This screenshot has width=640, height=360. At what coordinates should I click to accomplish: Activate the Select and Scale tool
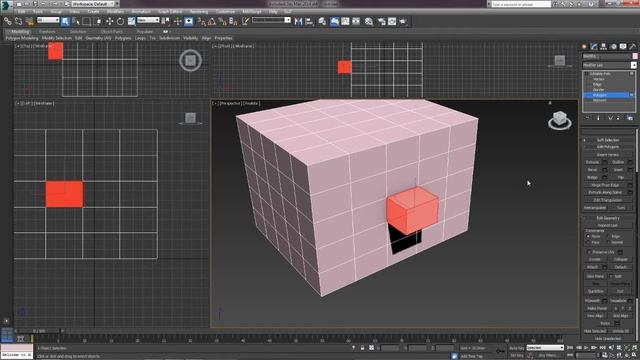pos(131,21)
